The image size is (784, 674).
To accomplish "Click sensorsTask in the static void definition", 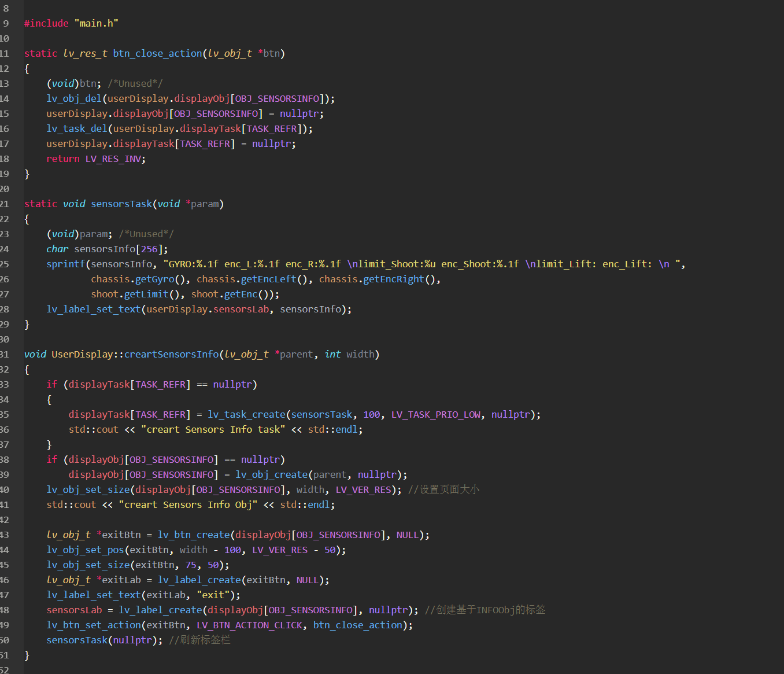I will click(121, 204).
